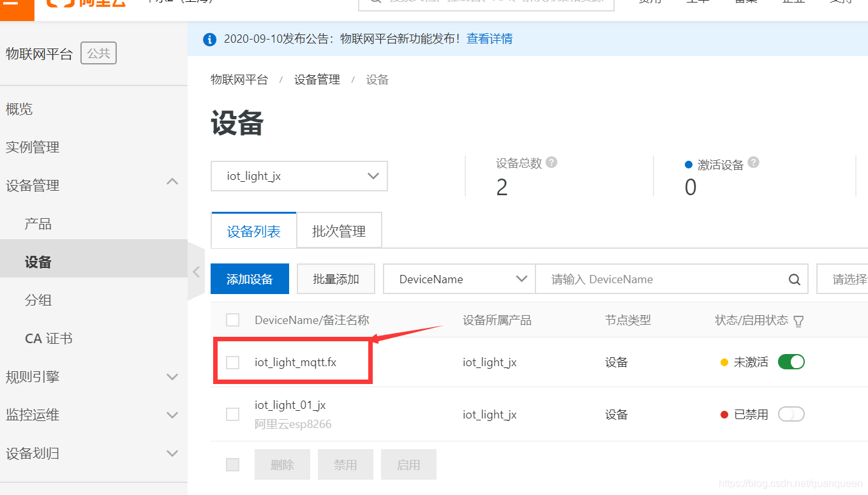868x495 pixels.
Task: Toggle the footer select-all checkbox
Action: click(x=233, y=464)
